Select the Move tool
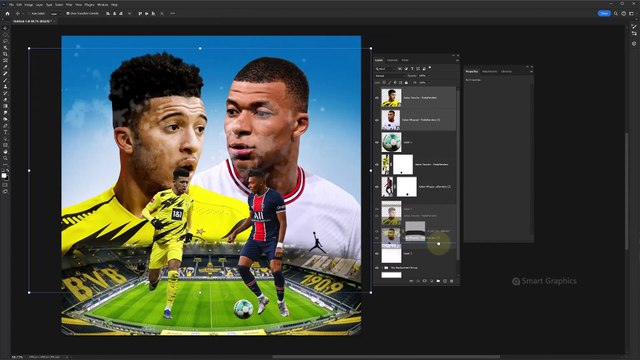640x360 pixels. point(5,28)
